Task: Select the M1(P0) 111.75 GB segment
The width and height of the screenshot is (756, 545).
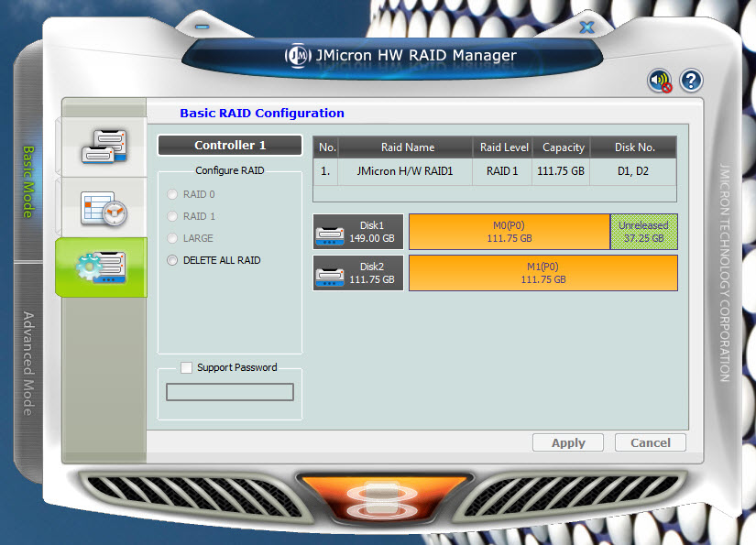Action: (x=543, y=273)
